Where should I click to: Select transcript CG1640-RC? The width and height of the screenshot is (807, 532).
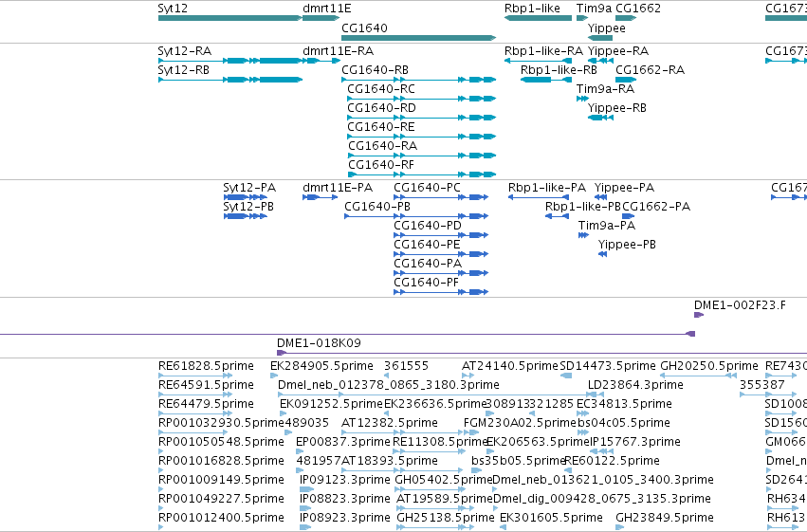[422, 99]
